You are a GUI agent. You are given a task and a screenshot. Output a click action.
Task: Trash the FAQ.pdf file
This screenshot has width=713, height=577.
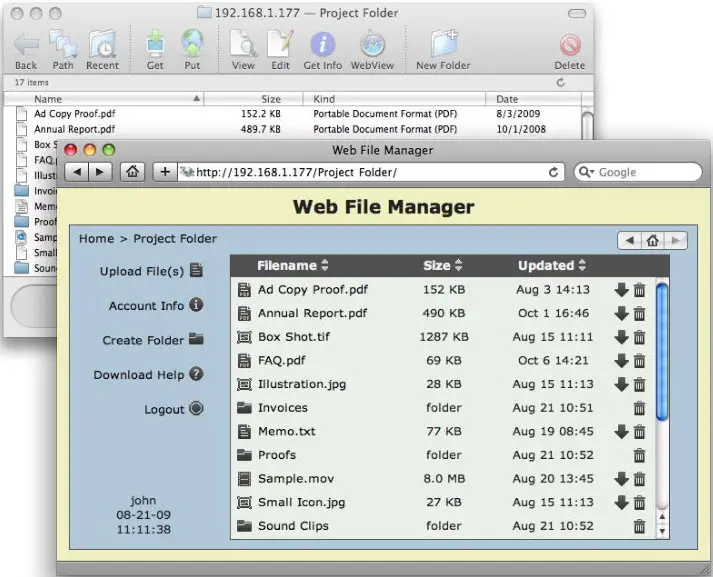click(639, 361)
